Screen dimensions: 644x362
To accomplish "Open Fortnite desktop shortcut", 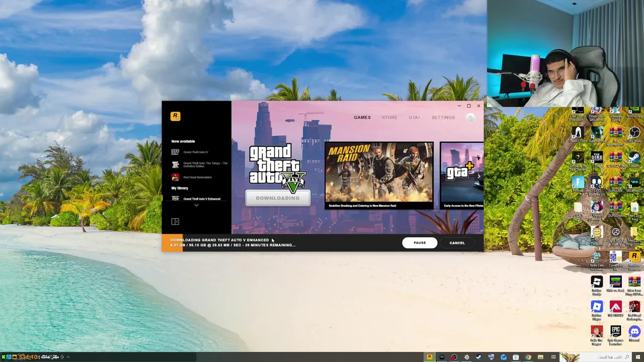I will (x=578, y=184).
